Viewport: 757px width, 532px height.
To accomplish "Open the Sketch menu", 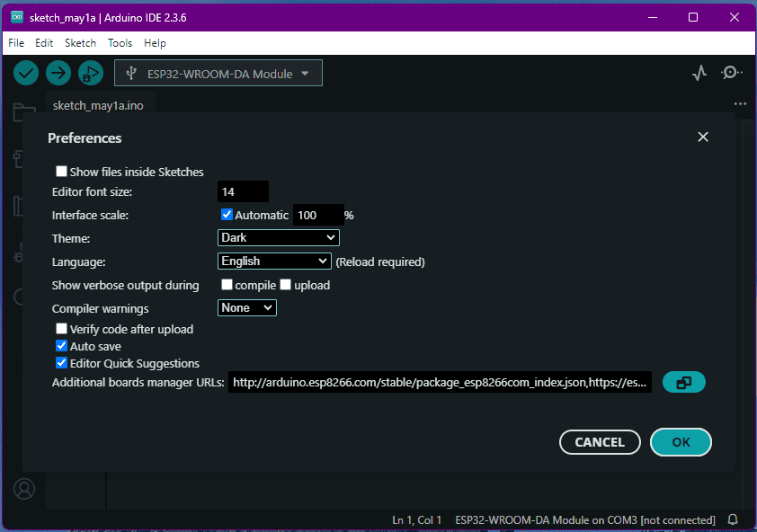I will pos(80,43).
